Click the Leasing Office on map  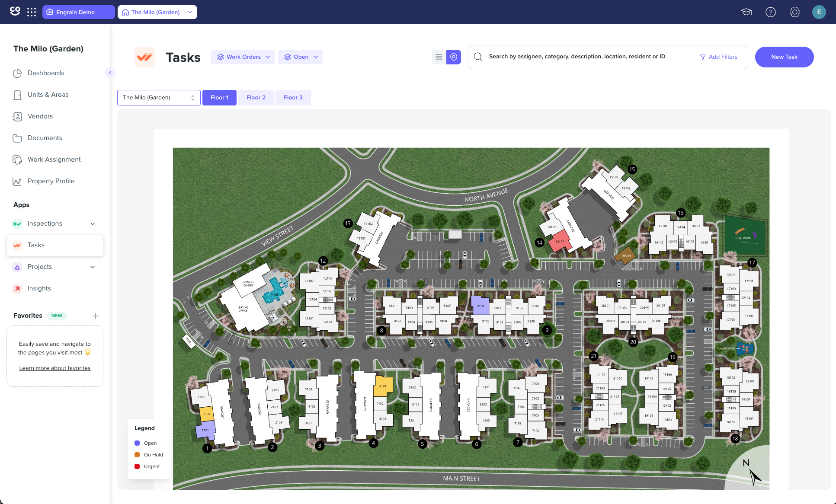(x=243, y=309)
